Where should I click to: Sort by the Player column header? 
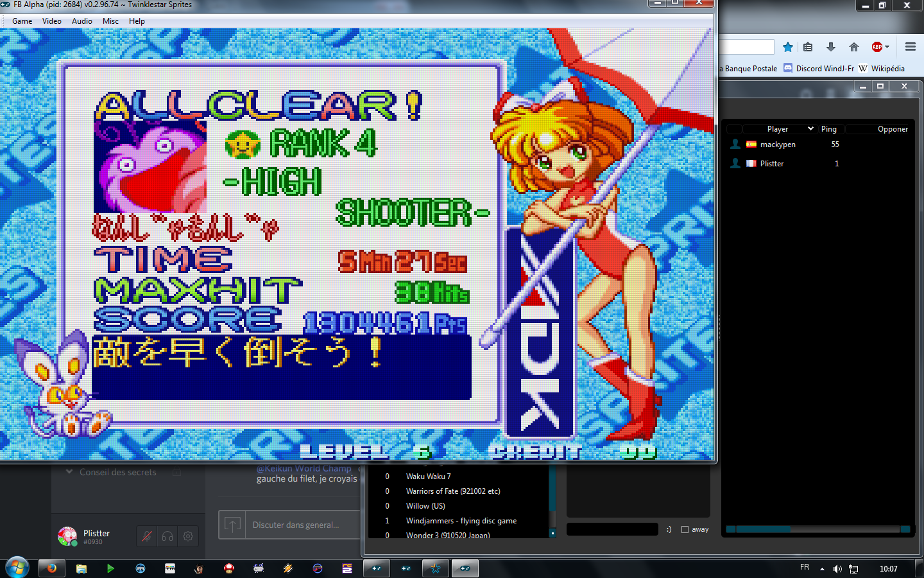tap(778, 128)
